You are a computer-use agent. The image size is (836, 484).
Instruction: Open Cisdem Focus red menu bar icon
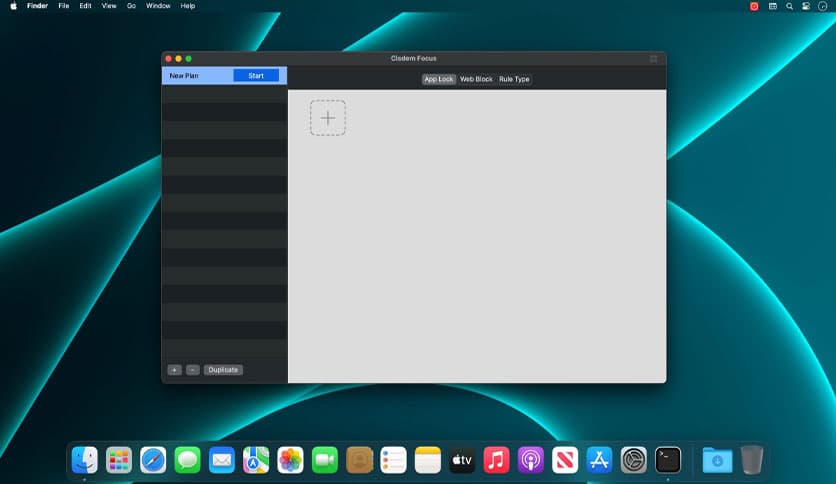(x=754, y=6)
